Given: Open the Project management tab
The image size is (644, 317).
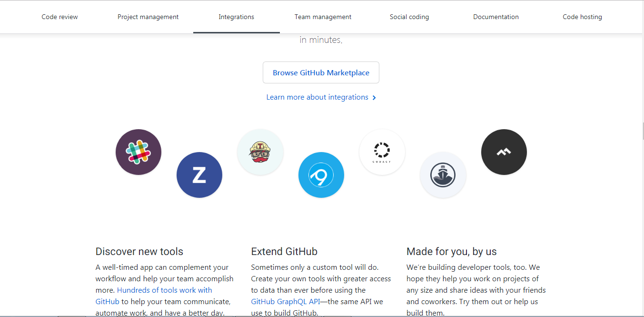Looking at the screenshot, I should [x=148, y=17].
